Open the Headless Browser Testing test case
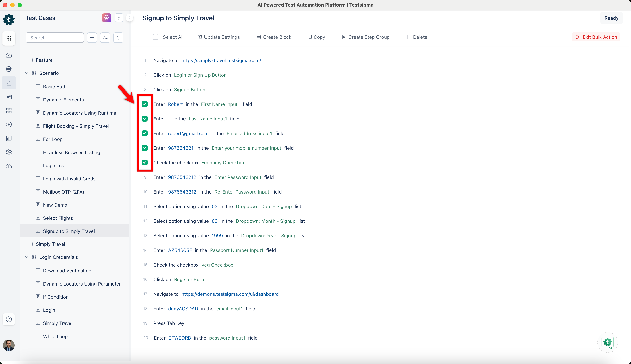Viewport: 631px width, 364px height. (x=72, y=152)
